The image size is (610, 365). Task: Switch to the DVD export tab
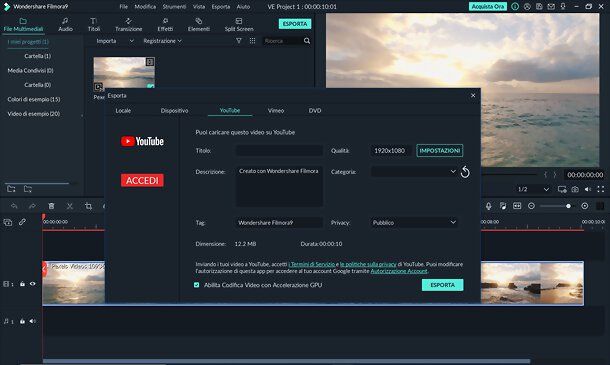point(315,111)
